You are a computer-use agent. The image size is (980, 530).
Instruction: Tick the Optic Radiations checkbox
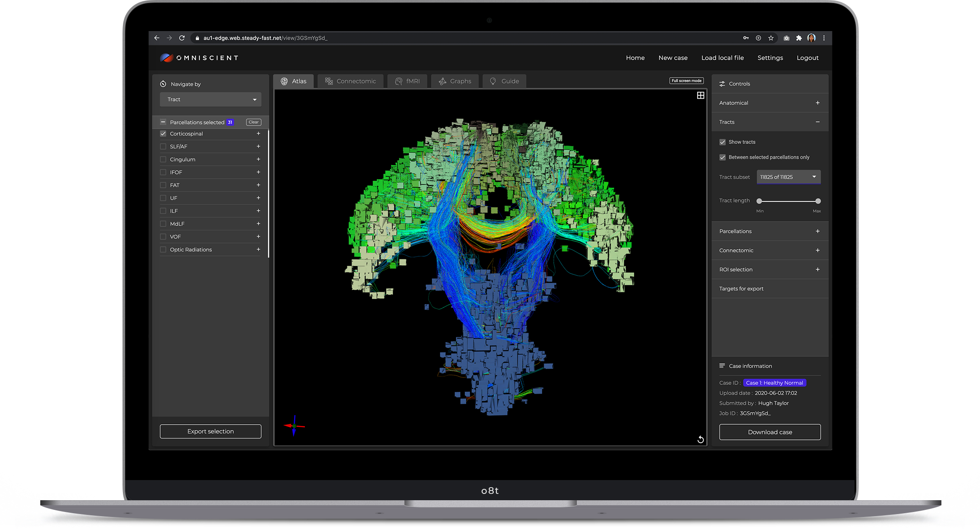pos(163,250)
